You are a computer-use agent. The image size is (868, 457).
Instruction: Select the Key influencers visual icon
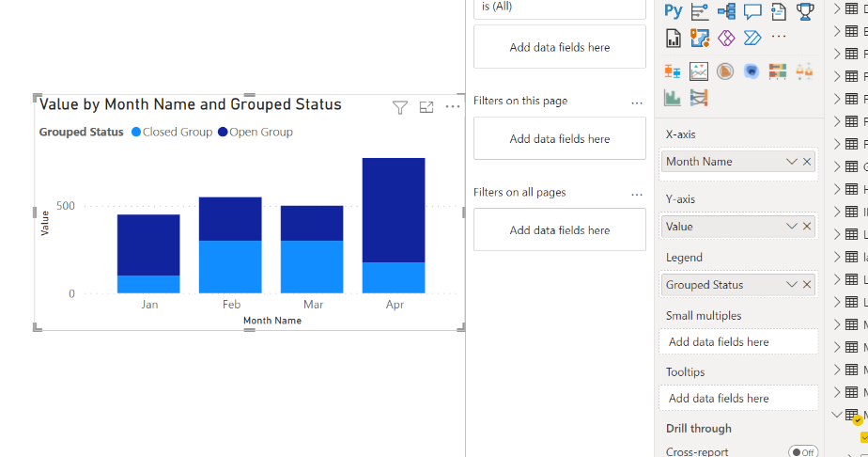pos(700,11)
